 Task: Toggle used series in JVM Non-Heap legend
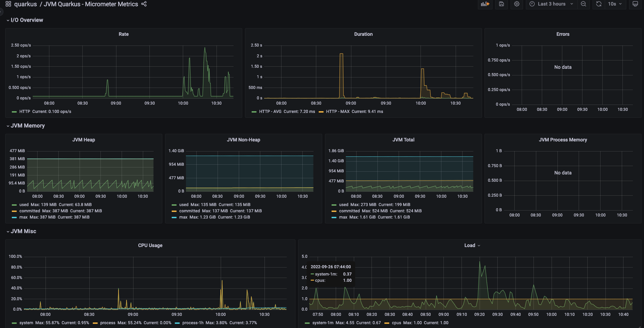click(184, 205)
